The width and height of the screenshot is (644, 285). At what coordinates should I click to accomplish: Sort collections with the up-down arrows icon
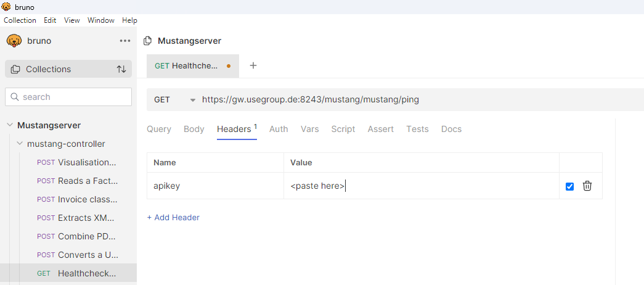[121, 69]
